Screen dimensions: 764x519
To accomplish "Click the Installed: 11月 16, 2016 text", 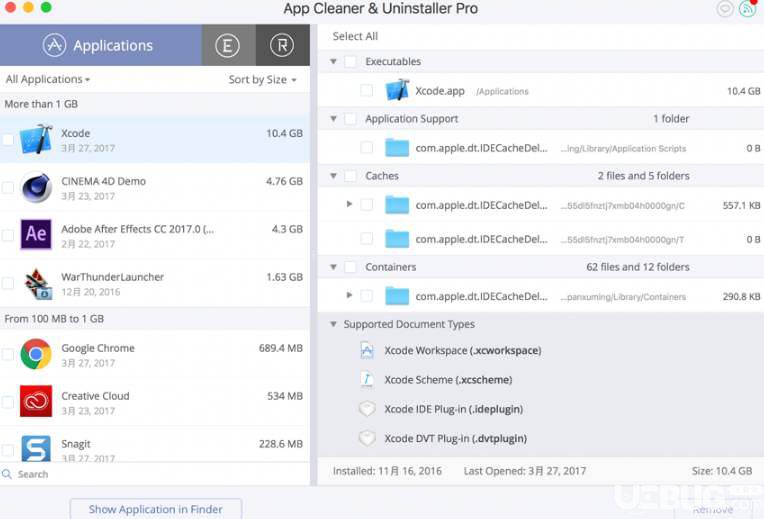I will point(387,471).
